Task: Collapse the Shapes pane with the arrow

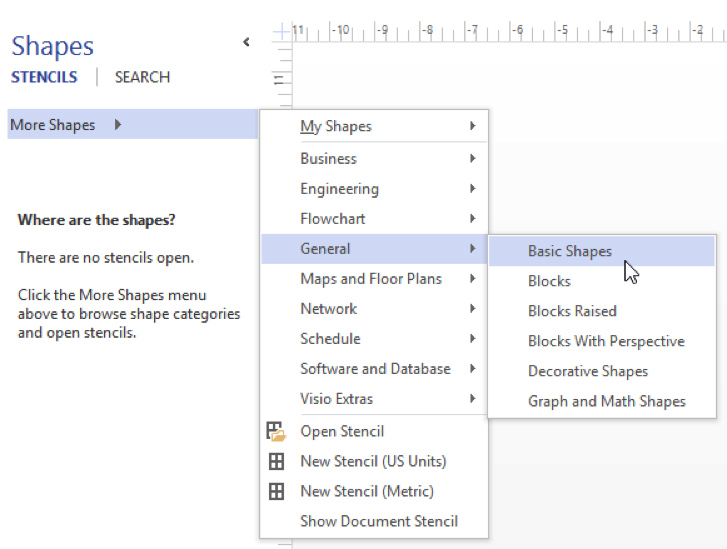Action: point(246,42)
